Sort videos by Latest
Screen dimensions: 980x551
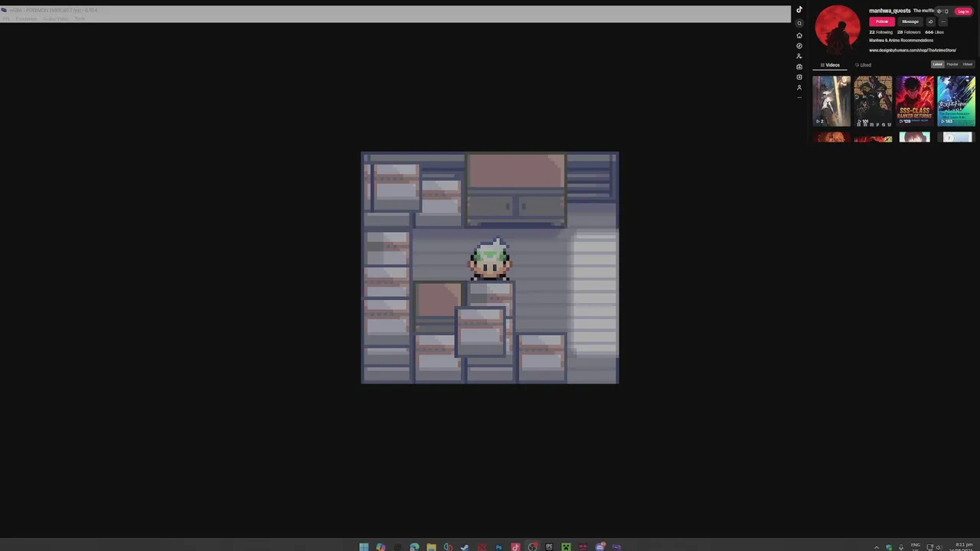coord(937,64)
